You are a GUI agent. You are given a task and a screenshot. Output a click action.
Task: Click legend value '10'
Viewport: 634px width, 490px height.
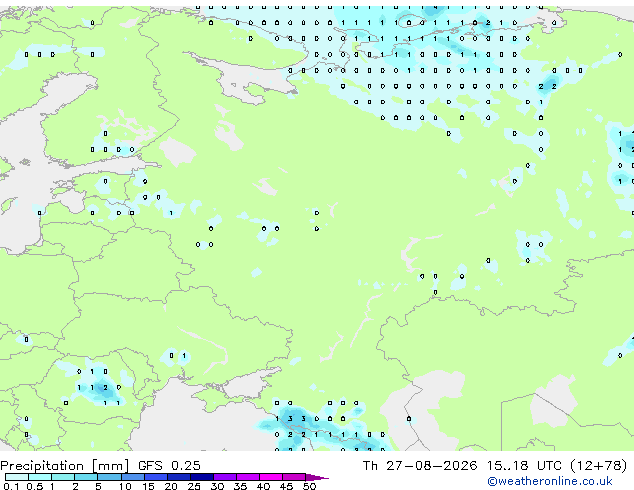point(125,486)
